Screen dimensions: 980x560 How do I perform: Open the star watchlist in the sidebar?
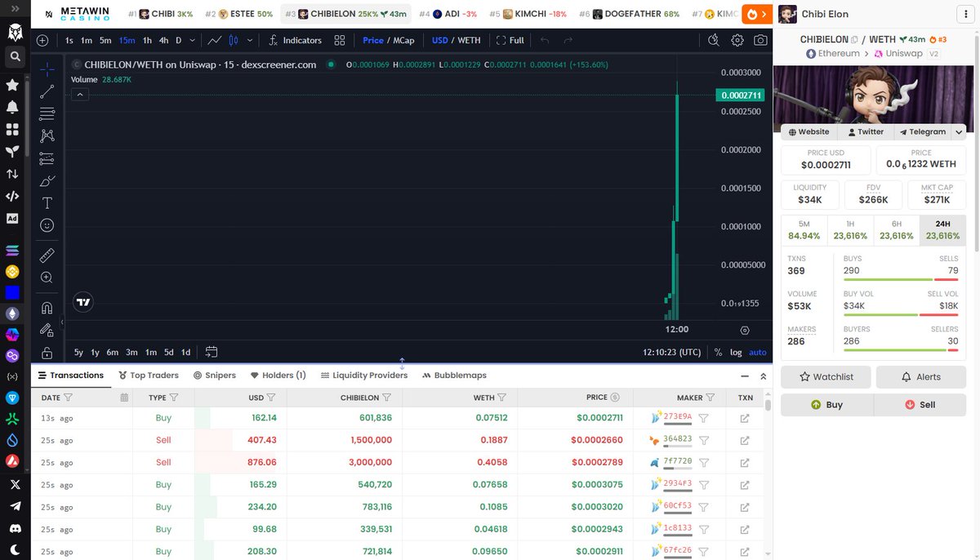coord(12,84)
